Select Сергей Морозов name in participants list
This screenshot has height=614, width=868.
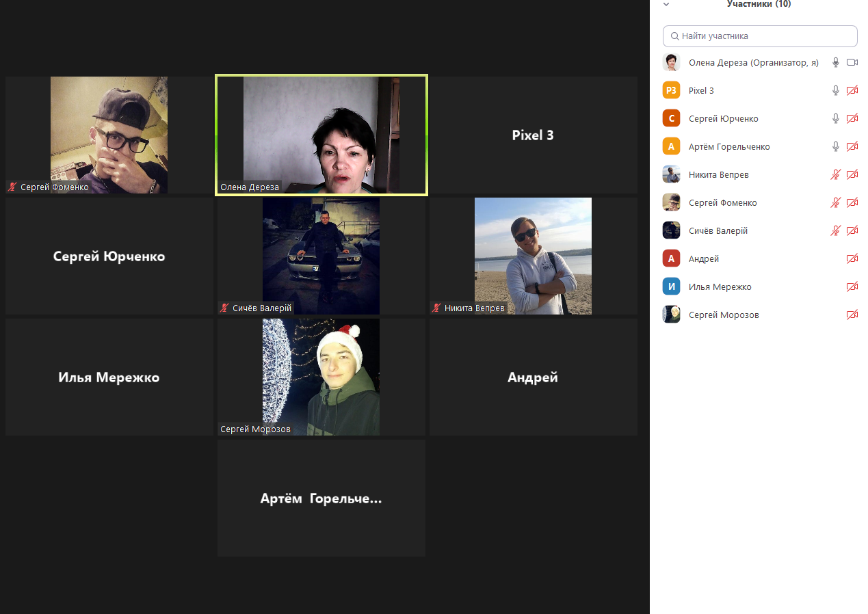(724, 315)
